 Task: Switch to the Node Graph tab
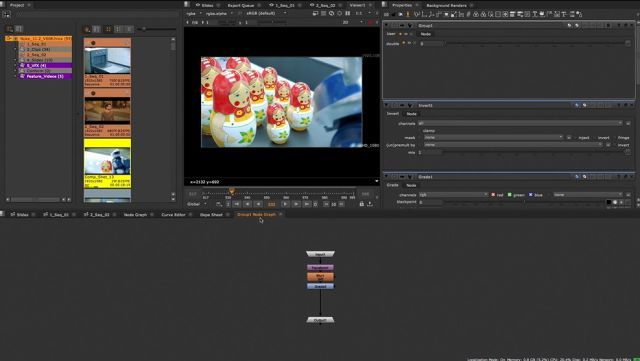135,214
